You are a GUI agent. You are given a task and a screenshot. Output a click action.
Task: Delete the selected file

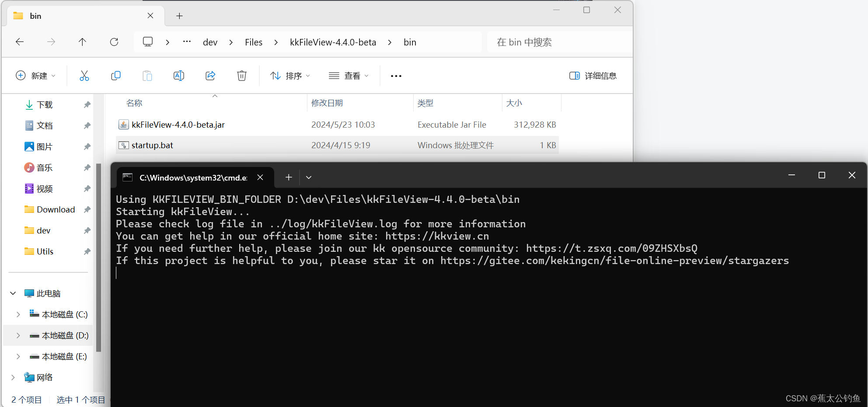[x=242, y=75]
